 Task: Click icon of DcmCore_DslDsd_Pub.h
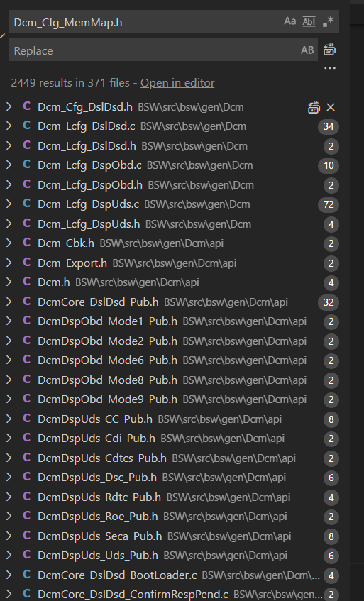pos(26,302)
